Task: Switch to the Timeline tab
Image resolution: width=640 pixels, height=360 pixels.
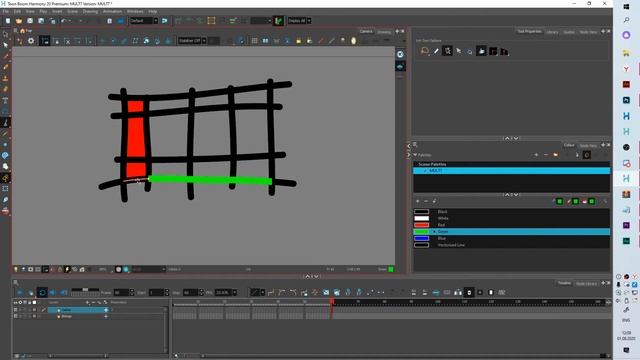Action: pyautogui.click(x=564, y=283)
